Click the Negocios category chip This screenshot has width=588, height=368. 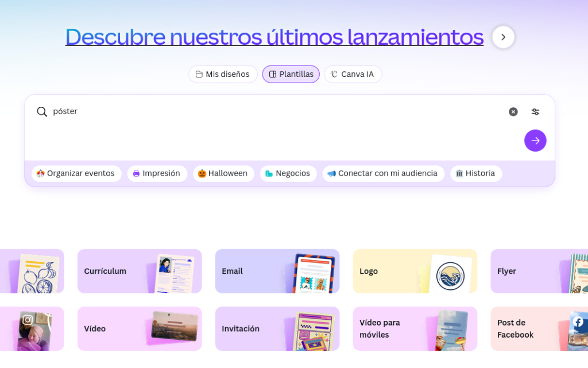click(288, 173)
